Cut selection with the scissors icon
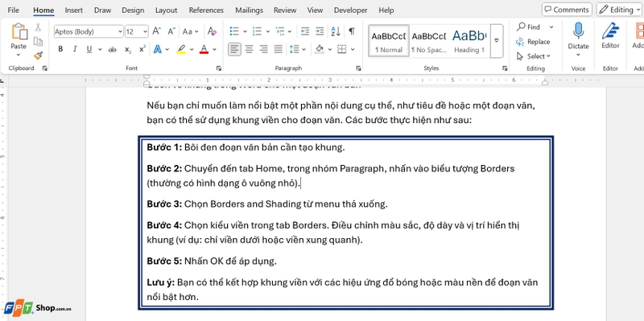 pyautogui.click(x=38, y=27)
